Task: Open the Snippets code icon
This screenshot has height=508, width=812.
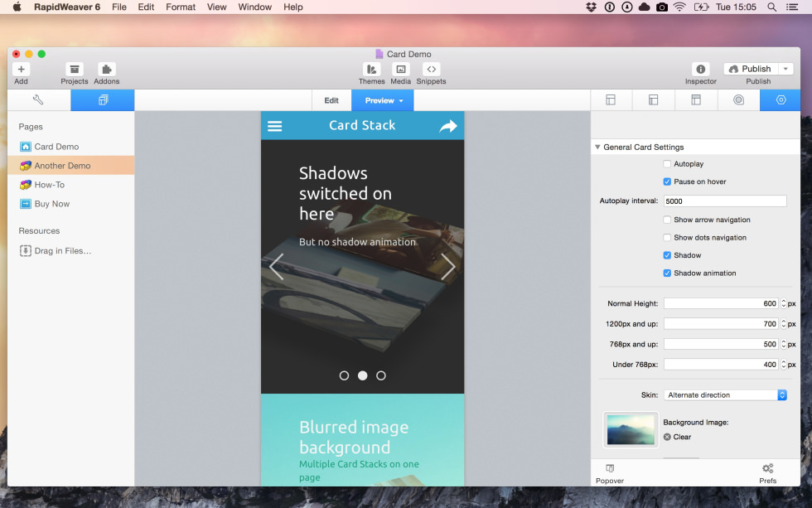Action: point(431,69)
